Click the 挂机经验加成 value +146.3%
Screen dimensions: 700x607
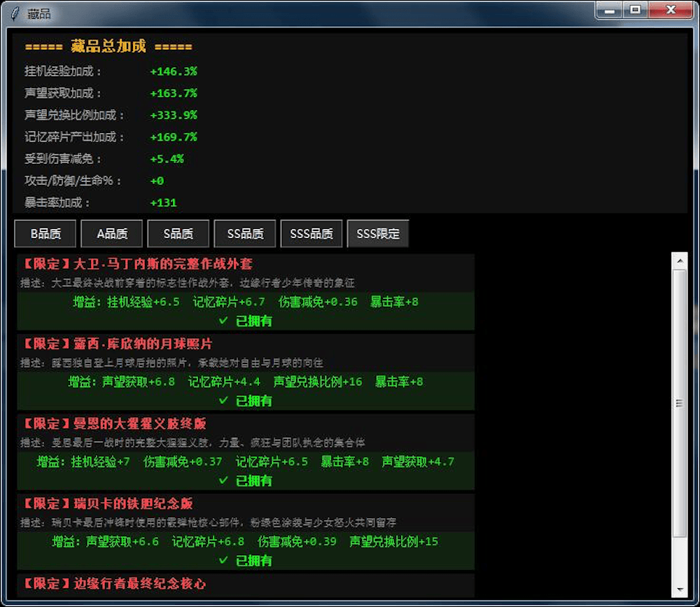click(x=174, y=71)
